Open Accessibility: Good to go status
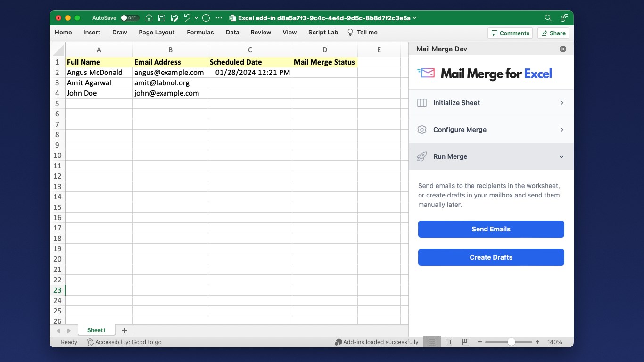The height and width of the screenshot is (362, 644). pyautogui.click(x=124, y=342)
